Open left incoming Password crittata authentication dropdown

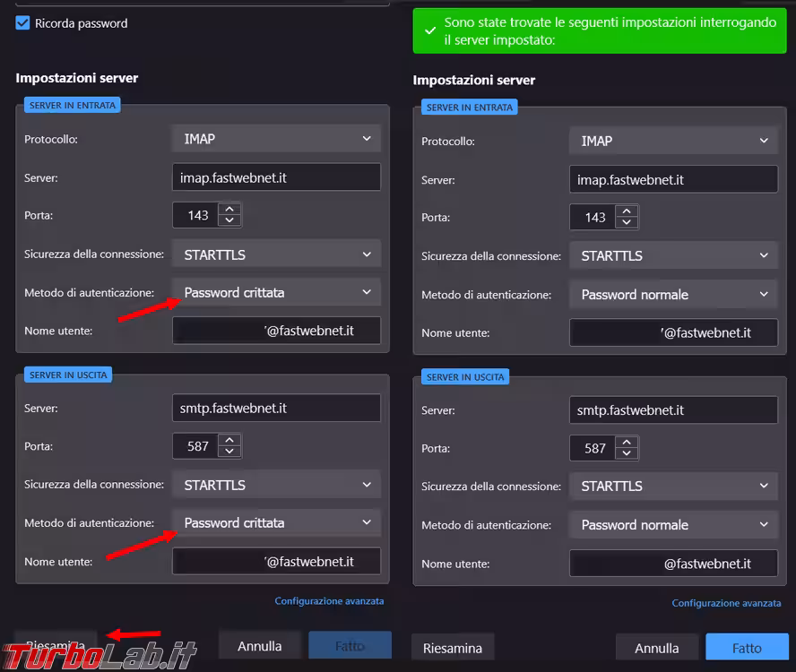pyautogui.click(x=276, y=292)
